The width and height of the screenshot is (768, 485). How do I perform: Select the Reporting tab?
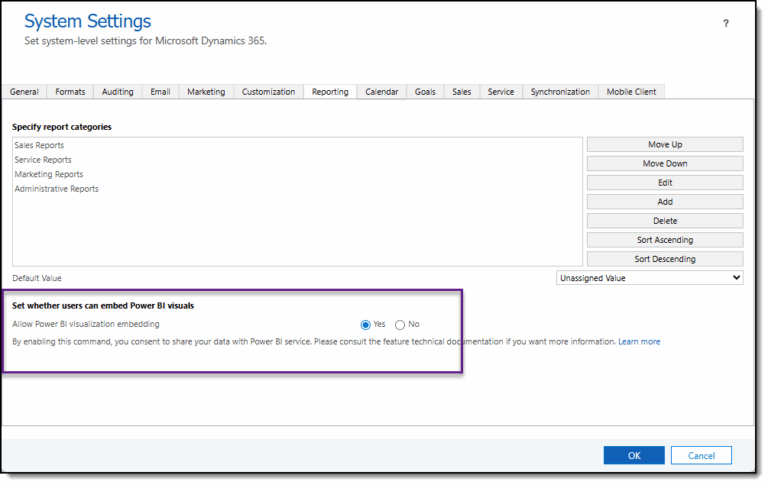(x=330, y=92)
